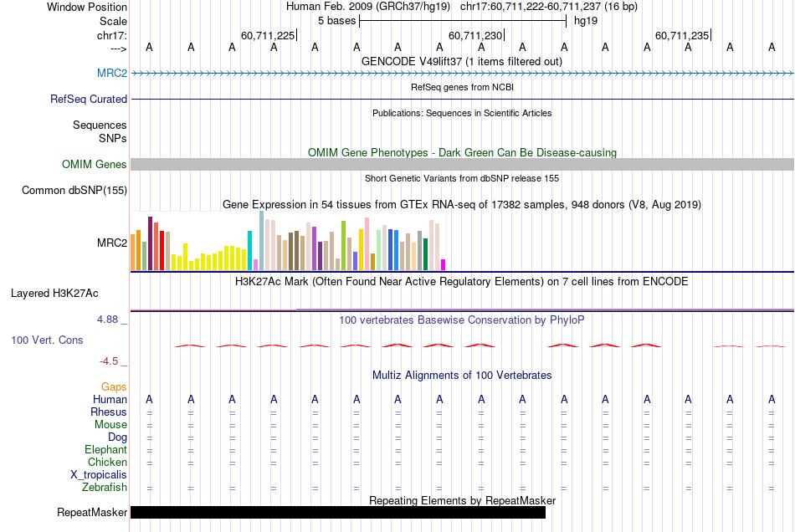Click the MRC2 gene arrow line

(463, 74)
